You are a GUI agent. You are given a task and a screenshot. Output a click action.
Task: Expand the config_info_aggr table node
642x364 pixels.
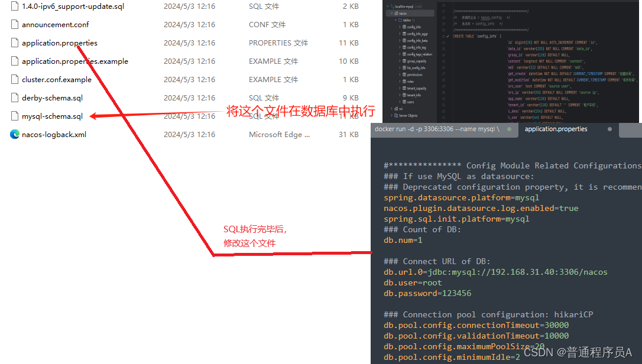click(400, 34)
